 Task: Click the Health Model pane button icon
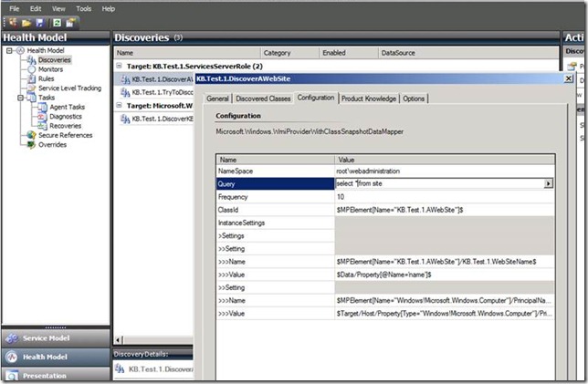tap(12, 357)
